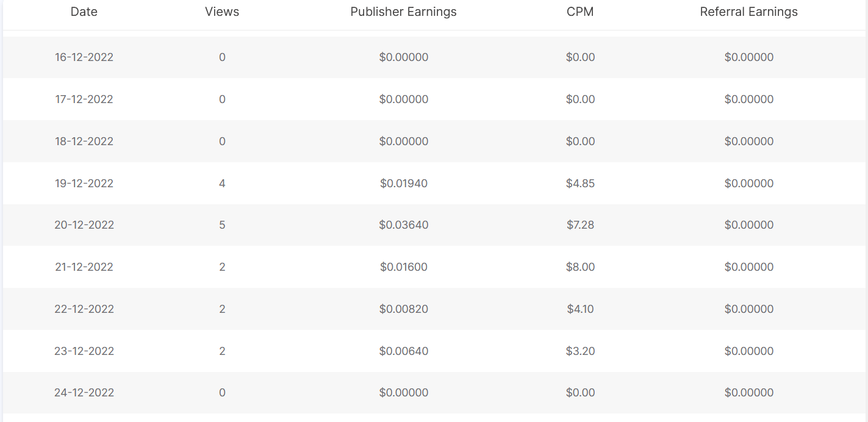The width and height of the screenshot is (868, 422).
Task: Click views count 4 for 19-12-2022
Action: click(222, 184)
